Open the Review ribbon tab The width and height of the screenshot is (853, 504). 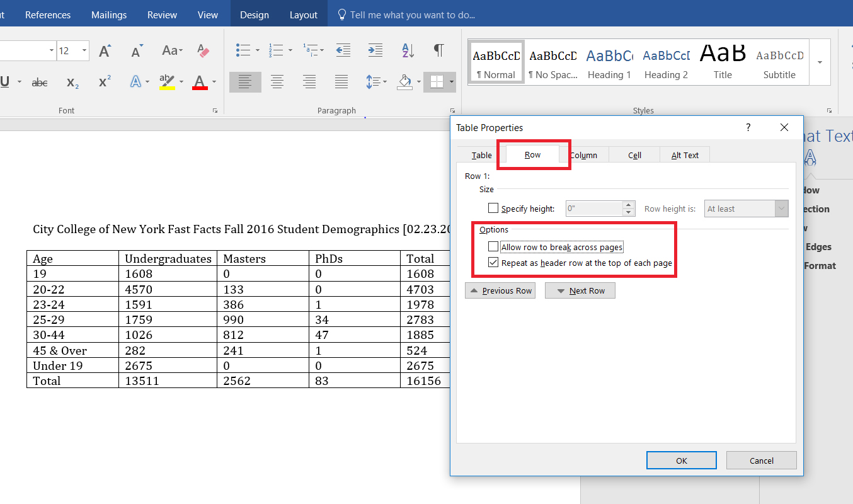click(x=163, y=14)
